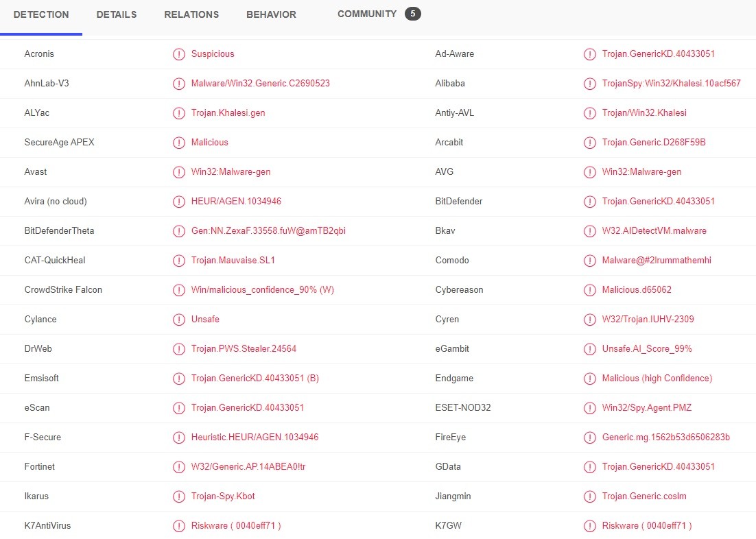Click the alert icon in the GData row
The image size is (756, 539).
(x=590, y=467)
